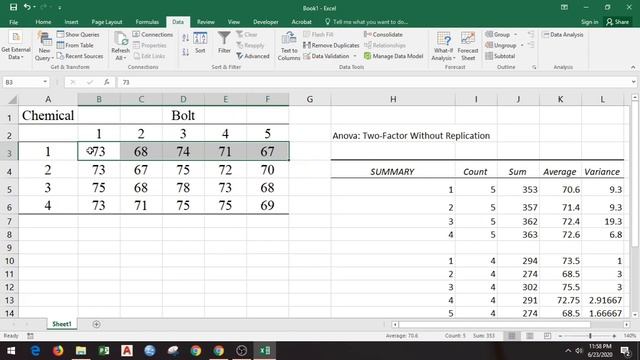640x360 pixels.
Task: Switch to the Insert tab
Action: click(x=71, y=22)
